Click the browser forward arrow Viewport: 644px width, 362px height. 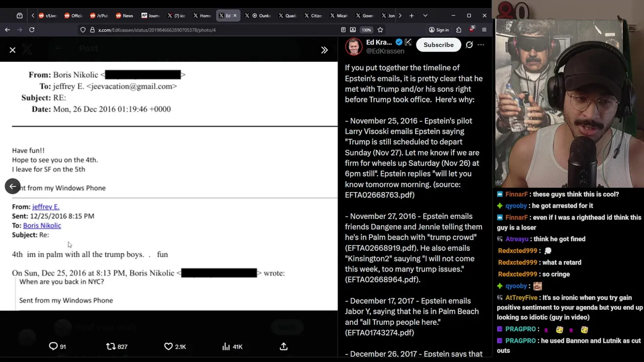(20, 30)
